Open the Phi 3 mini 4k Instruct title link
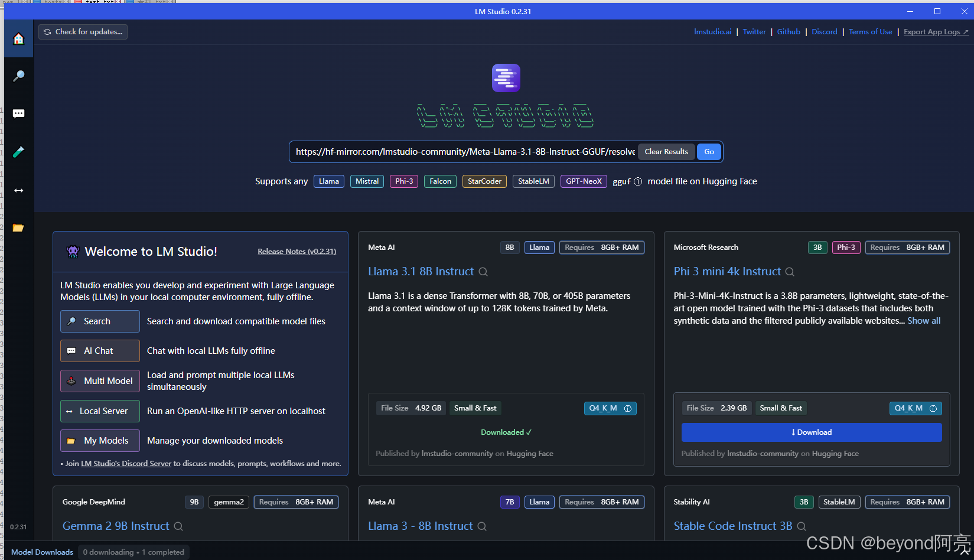 tap(727, 272)
